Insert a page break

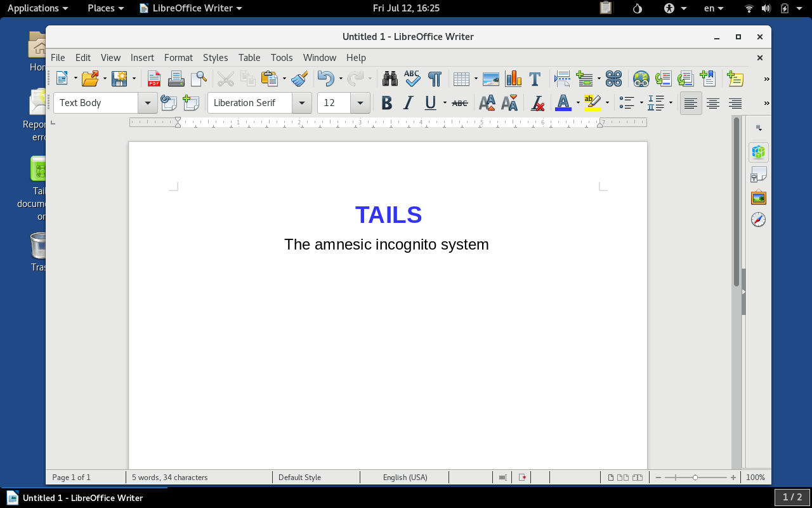562,79
